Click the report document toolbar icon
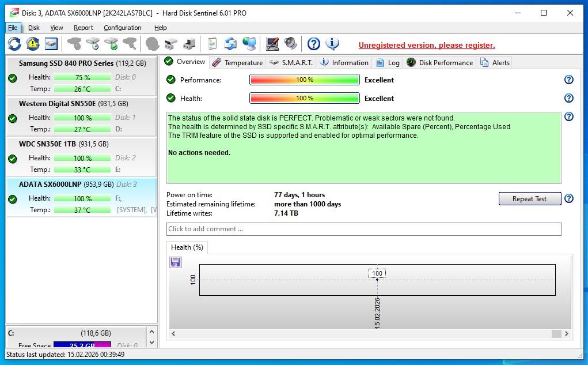Image resolution: width=588 pixels, height=365 pixels. (x=213, y=44)
